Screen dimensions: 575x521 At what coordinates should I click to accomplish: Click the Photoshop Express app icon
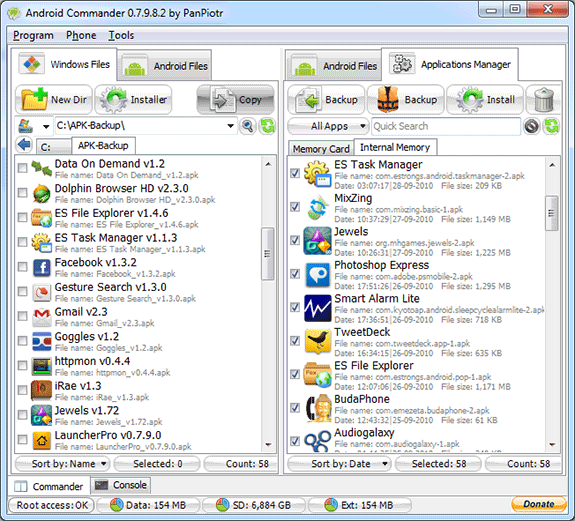tap(317, 274)
